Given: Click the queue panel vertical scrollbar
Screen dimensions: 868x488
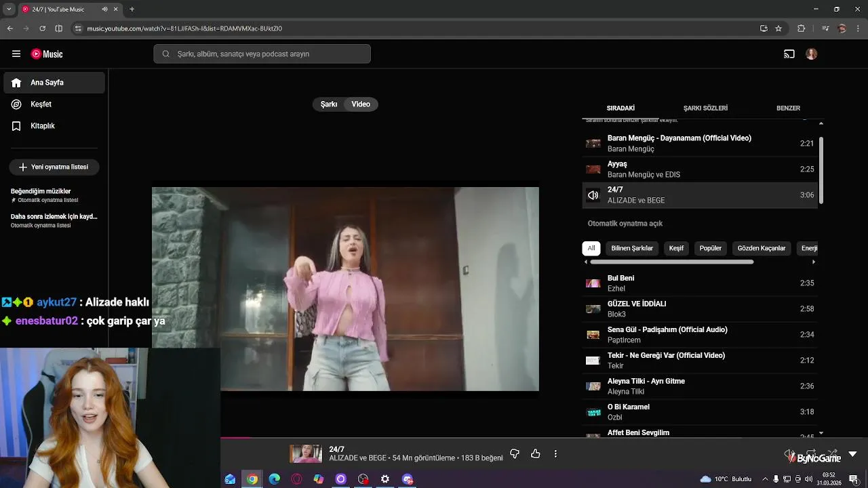Looking at the screenshot, I should click(x=821, y=169).
